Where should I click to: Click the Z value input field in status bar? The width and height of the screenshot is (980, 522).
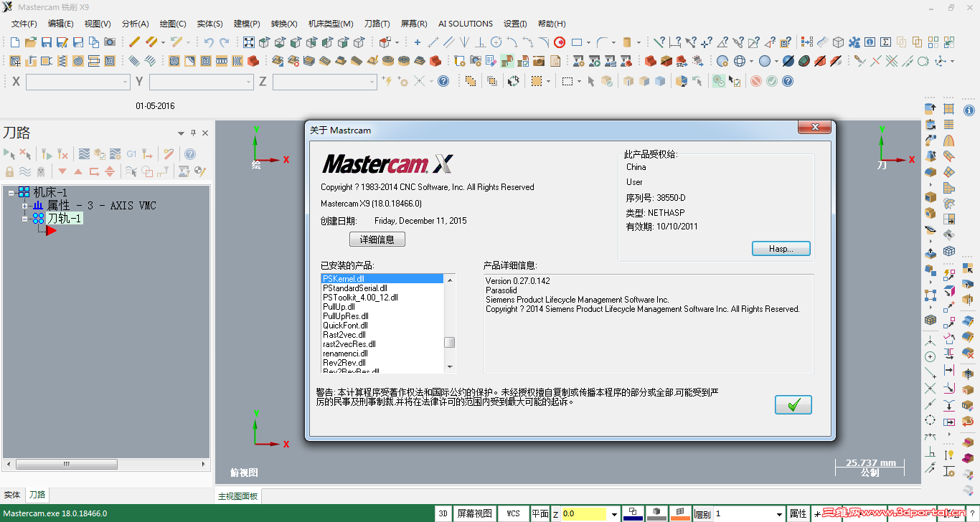(585, 514)
